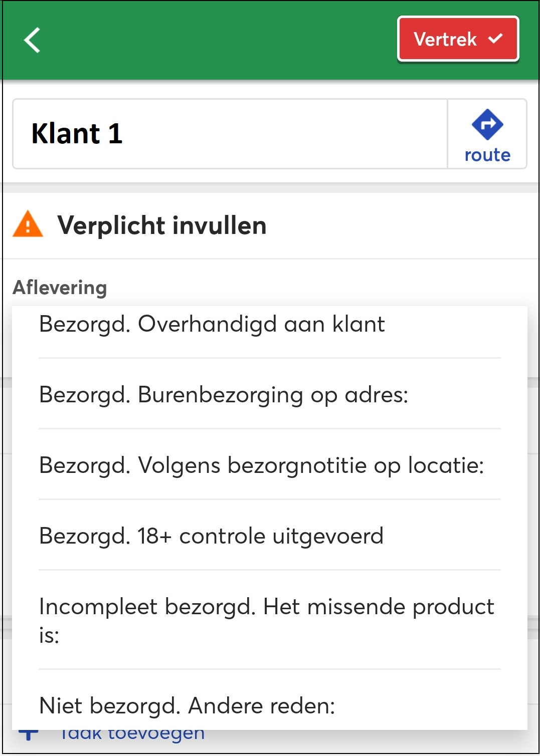Open the Aflevering dropdown label
The image size is (540, 756).
point(60,288)
